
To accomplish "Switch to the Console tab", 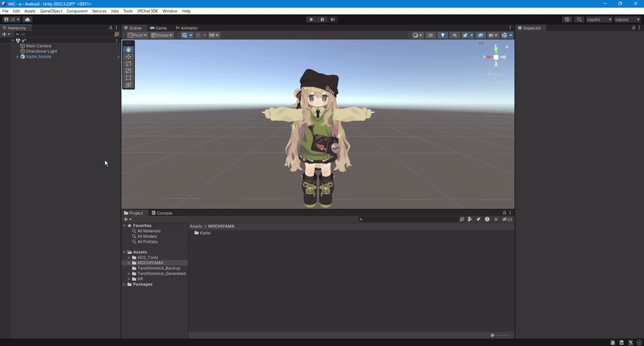I will click(x=162, y=213).
